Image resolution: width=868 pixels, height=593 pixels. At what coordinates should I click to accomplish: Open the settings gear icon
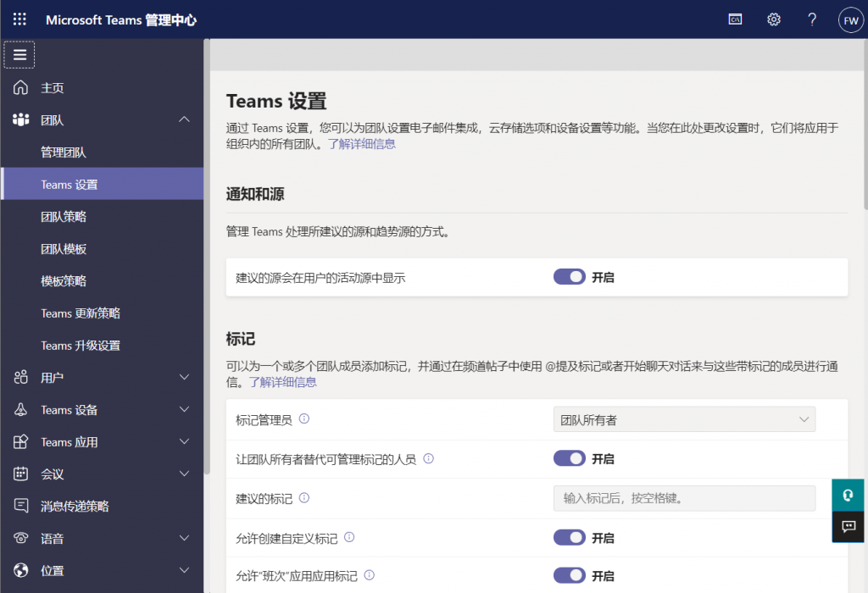pyautogui.click(x=774, y=19)
